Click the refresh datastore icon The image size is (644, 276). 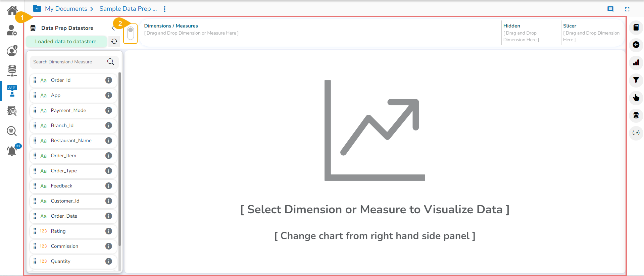pos(114,41)
